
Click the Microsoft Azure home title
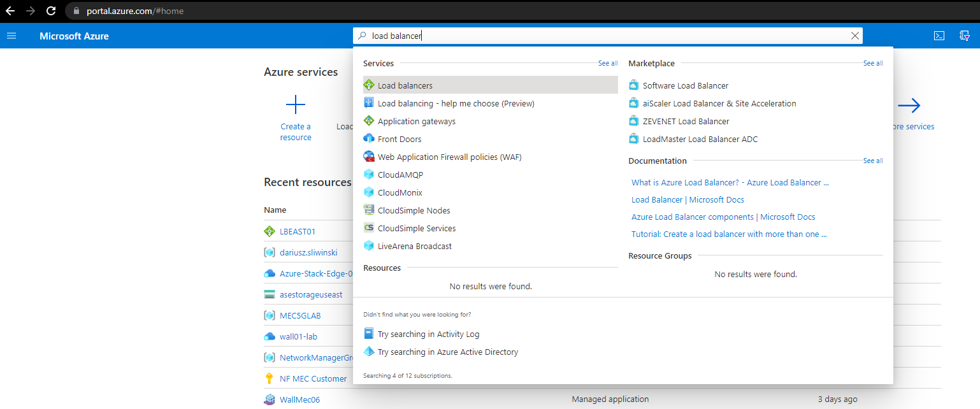(74, 36)
